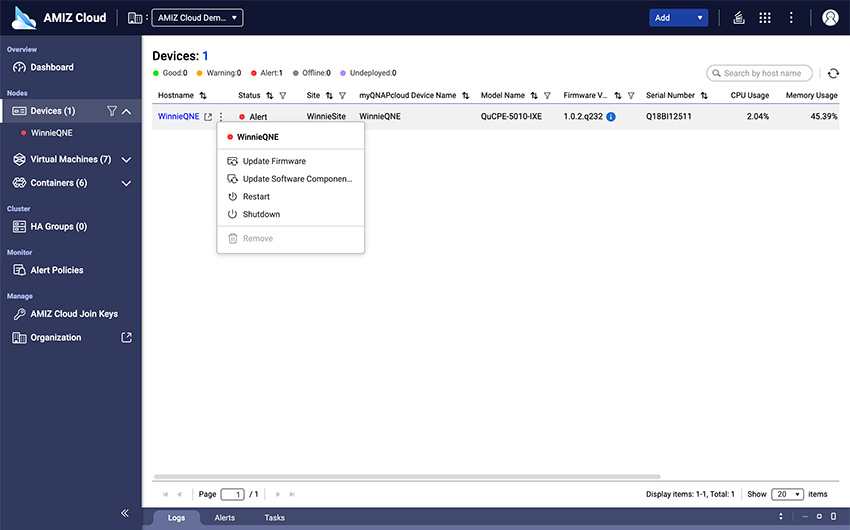The height and width of the screenshot is (530, 850).
Task: Collapse the sidebar with double-chevron icon
Action: [x=125, y=513]
